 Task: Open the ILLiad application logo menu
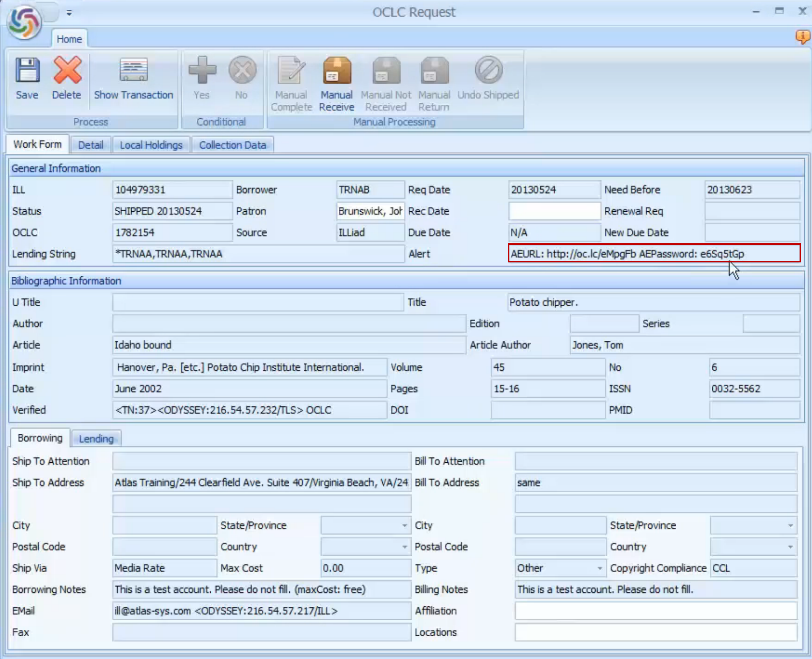coord(24,23)
